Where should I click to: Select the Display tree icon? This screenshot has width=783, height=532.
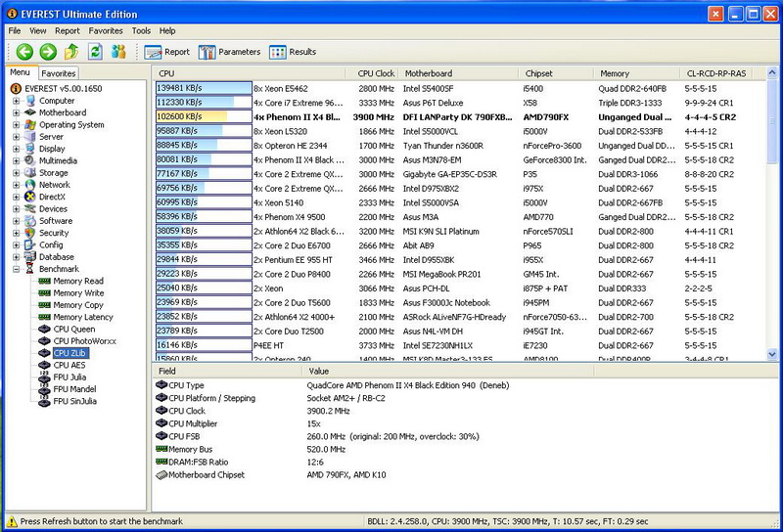30,149
